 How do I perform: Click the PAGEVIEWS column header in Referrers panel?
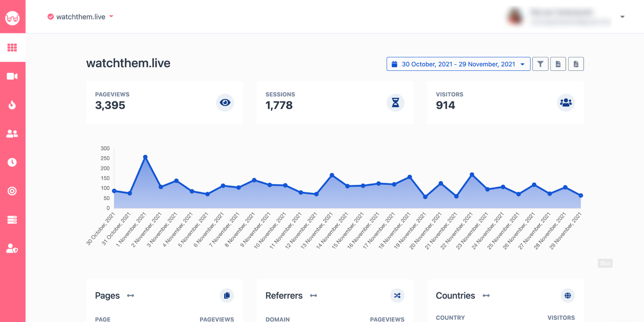387,319
